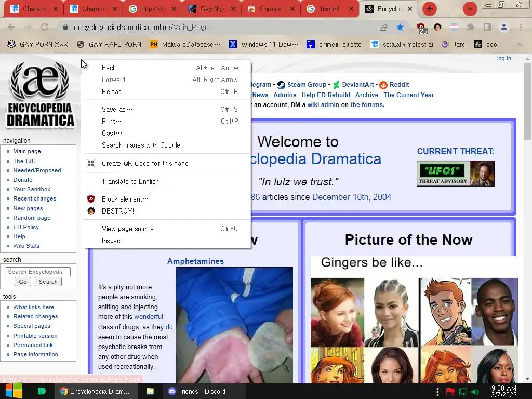Switch to the first Character tab
The height and width of the screenshot is (399, 532).
coord(34,9)
